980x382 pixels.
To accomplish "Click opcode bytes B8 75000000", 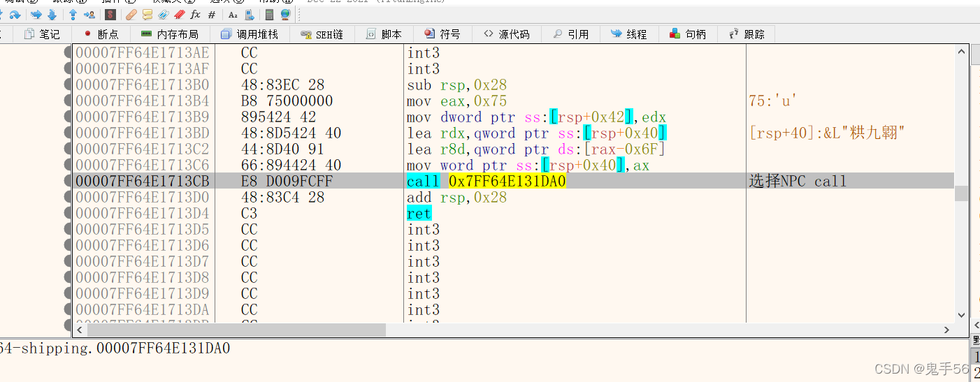I will point(287,101).
